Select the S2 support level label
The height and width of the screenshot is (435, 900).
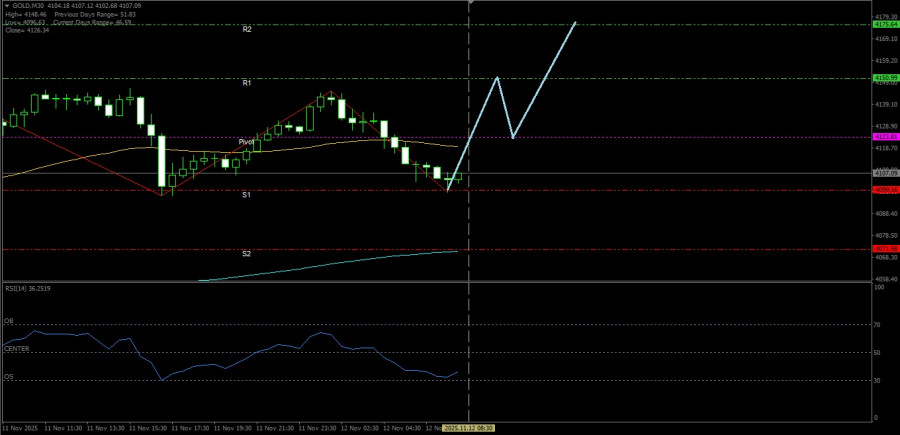click(x=246, y=254)
